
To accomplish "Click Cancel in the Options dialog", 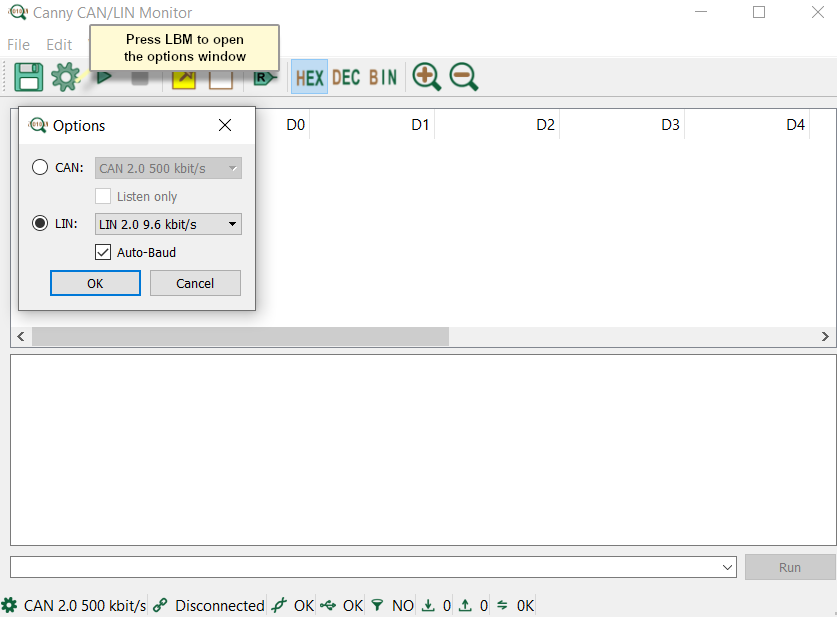I will [x=195, y=283].
